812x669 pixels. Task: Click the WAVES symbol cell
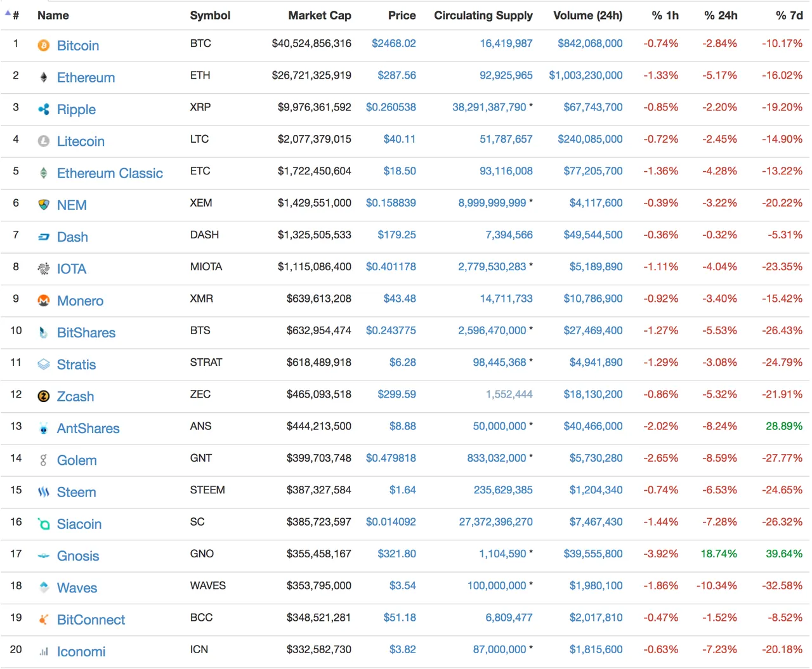[x=208, y=585]
